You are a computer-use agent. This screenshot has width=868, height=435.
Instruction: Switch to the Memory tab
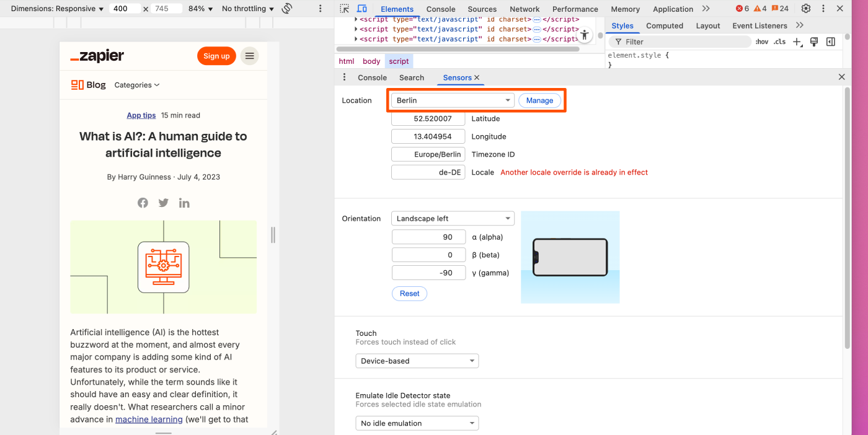tap(625, 9)
